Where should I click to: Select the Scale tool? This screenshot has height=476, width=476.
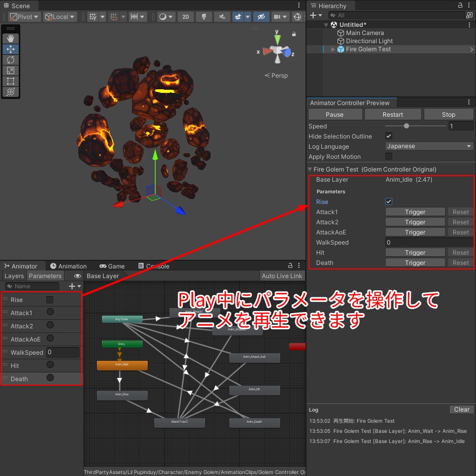[x=11, y=71]
